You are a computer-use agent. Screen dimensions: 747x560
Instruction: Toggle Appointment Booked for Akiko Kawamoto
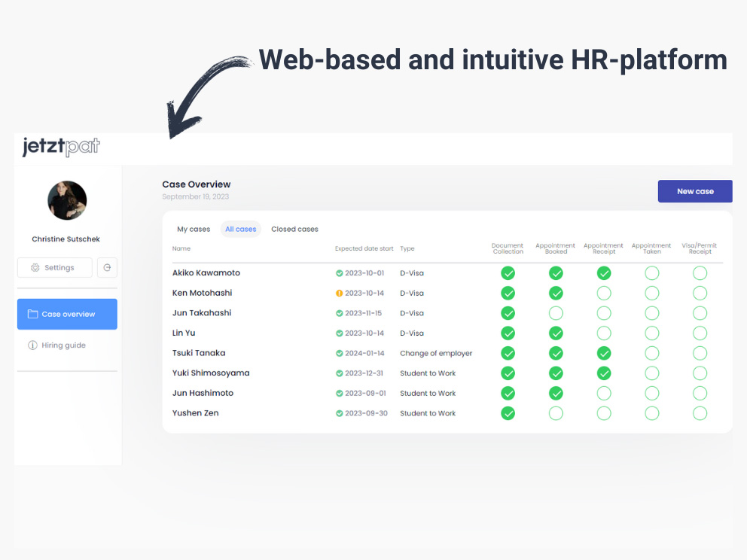pos(556,273)
